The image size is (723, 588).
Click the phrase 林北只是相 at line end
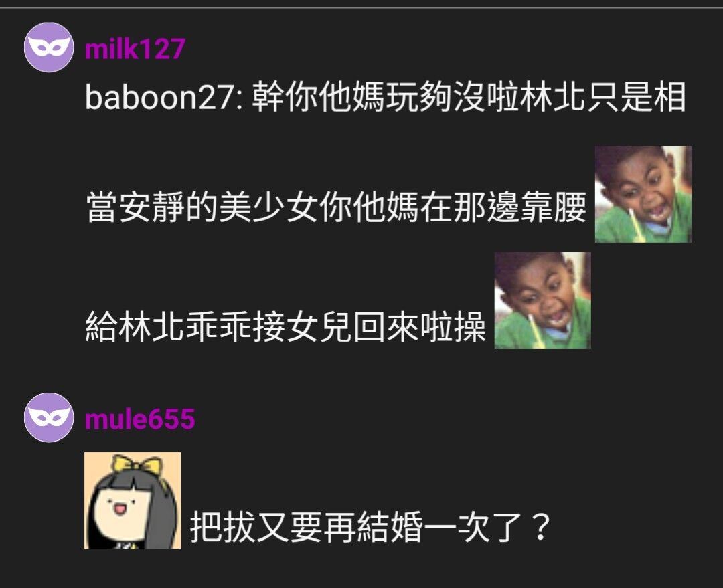pos(602,97)
